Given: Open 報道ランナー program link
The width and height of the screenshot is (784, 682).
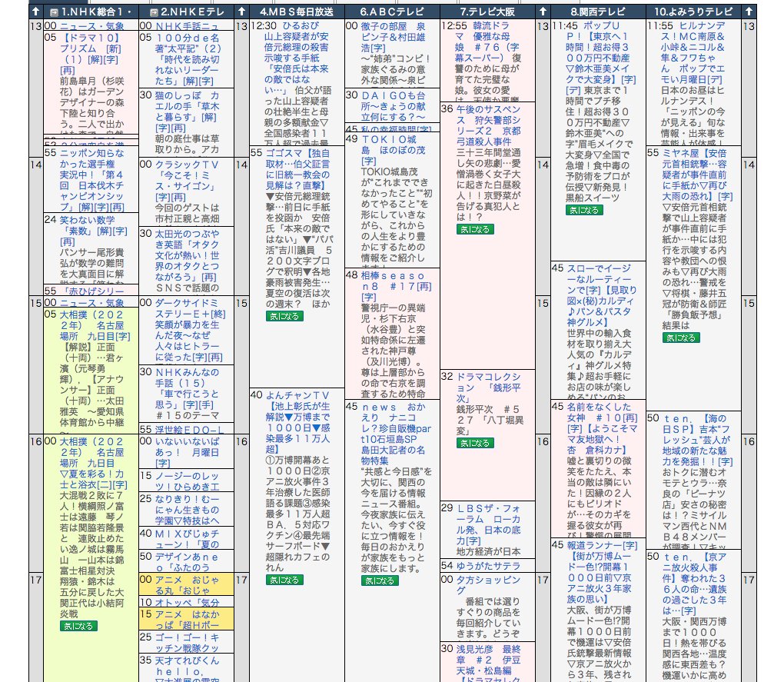Looking at the screenshot, I should click(x=602, y=572).
